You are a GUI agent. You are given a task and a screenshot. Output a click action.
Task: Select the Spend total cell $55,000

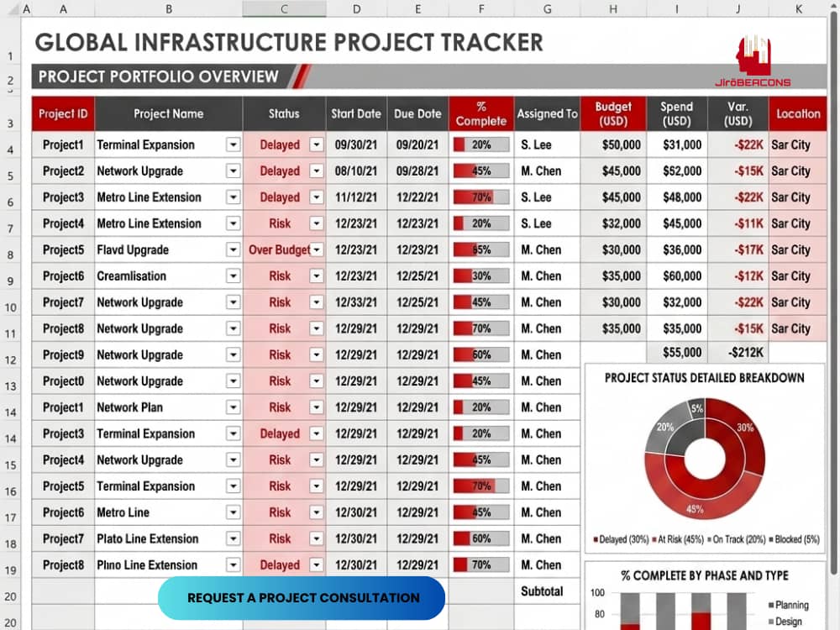tap(677, 353)
